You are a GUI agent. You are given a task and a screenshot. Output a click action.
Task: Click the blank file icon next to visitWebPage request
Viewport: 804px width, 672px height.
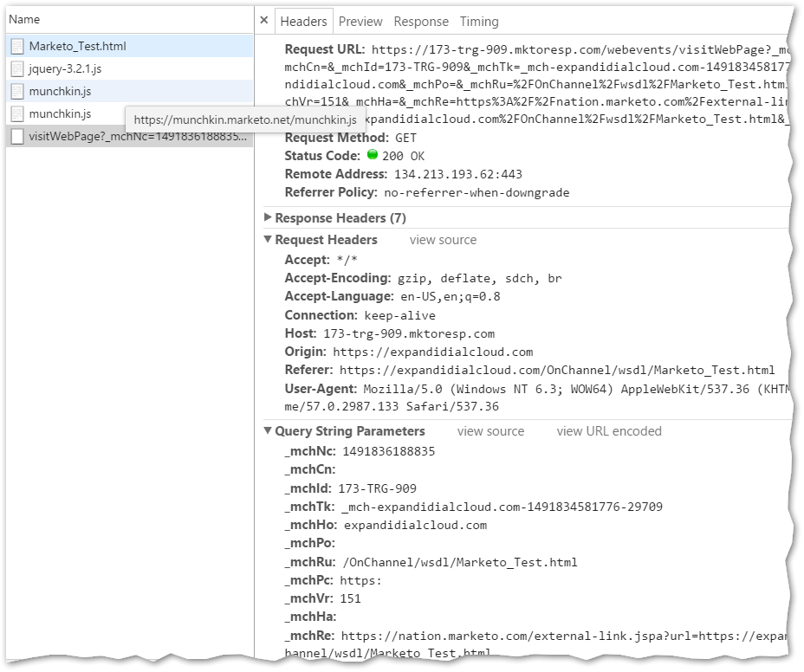(17, 137)
